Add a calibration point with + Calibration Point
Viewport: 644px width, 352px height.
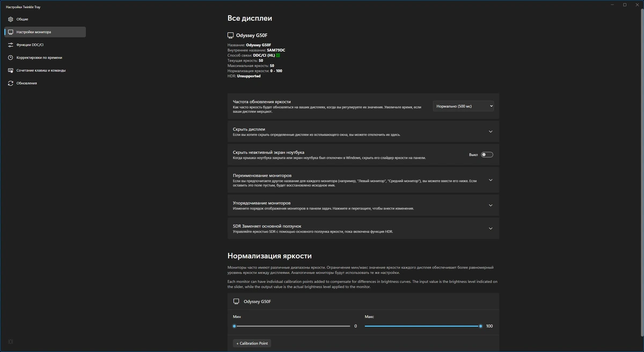(x=252, y=343)
